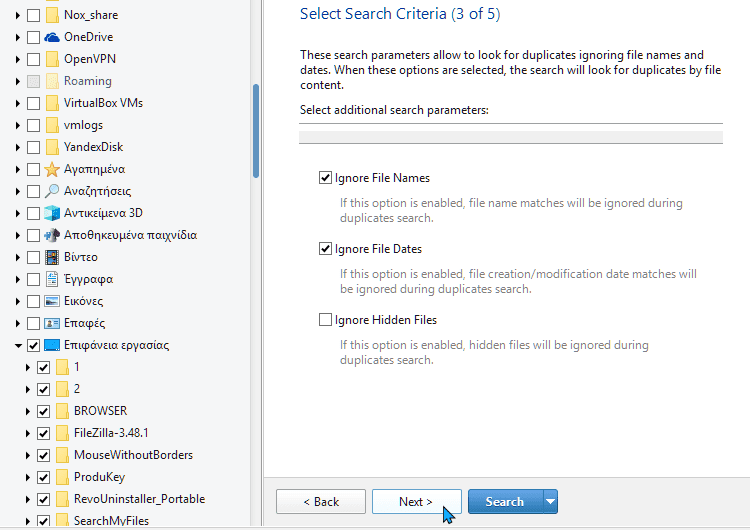Click the Εικόνες picture icon
The height and width of the screenshot is (530, 750).
[x=52, y=301]
